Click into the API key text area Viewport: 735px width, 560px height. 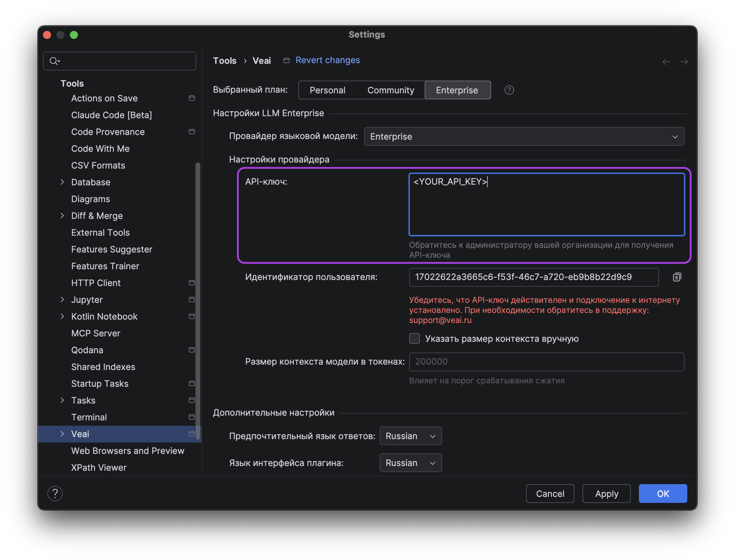pyautogui.click(x=547, y=204)
